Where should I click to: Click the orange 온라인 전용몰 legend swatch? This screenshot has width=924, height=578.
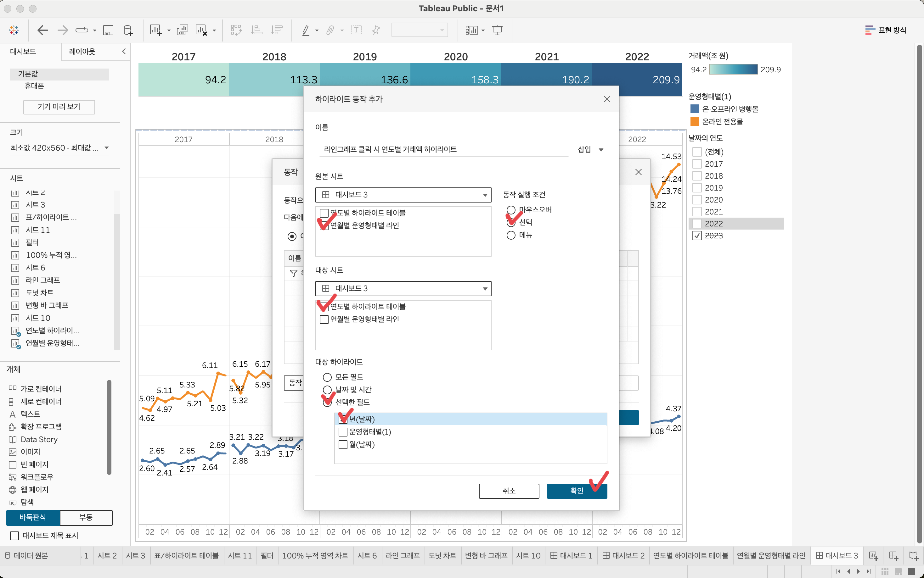[x=695, y=122]
